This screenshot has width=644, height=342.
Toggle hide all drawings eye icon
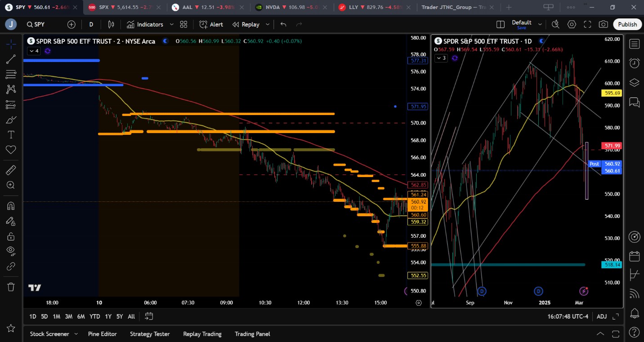tap(11, 251)
